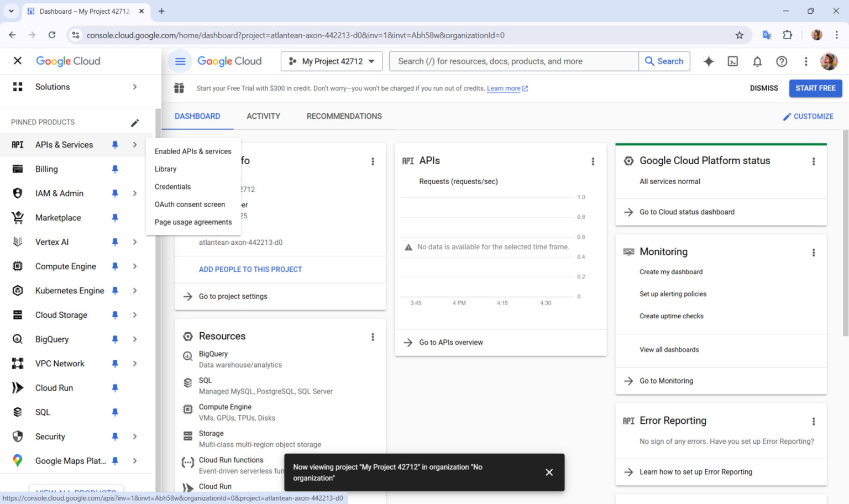
Task: Unpin Security from the sidebar
Action: click(x=114, y=437)
